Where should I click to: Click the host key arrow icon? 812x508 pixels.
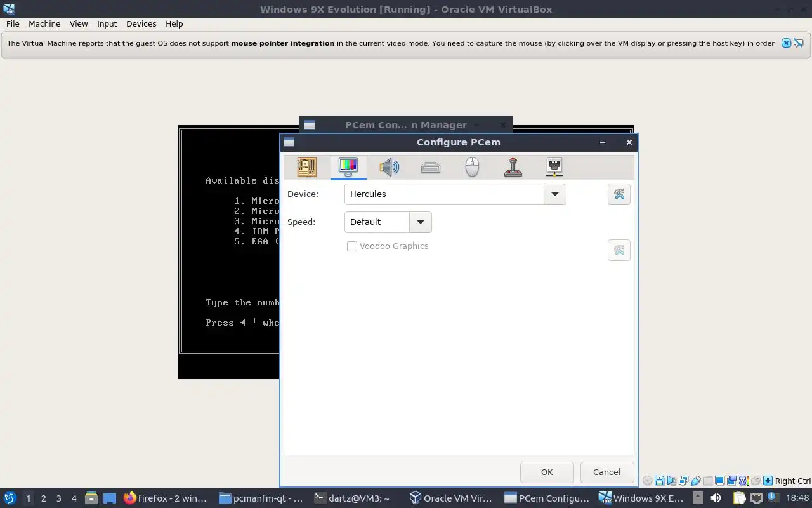coord(768,481)
